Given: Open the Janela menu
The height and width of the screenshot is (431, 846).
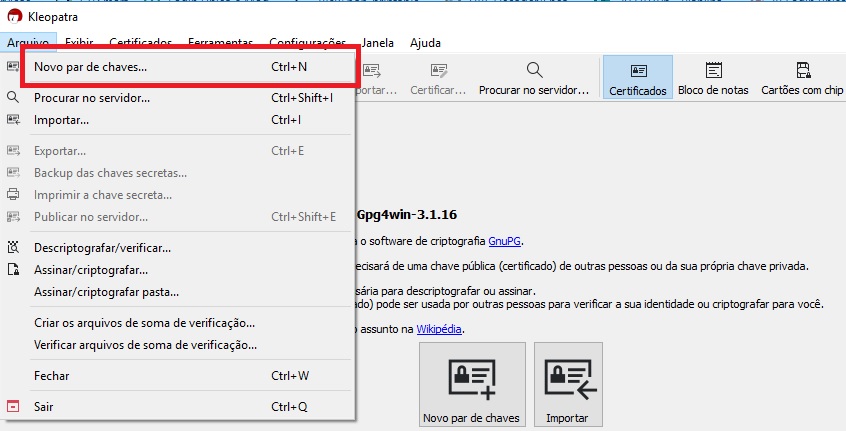Looking at the screenshot, I should tap(377, 43).
